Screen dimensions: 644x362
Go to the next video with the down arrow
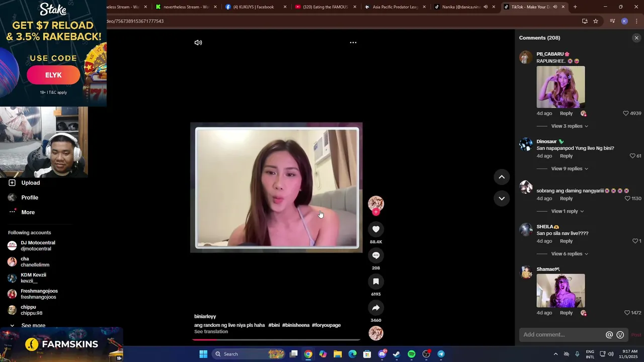[502, 199]
